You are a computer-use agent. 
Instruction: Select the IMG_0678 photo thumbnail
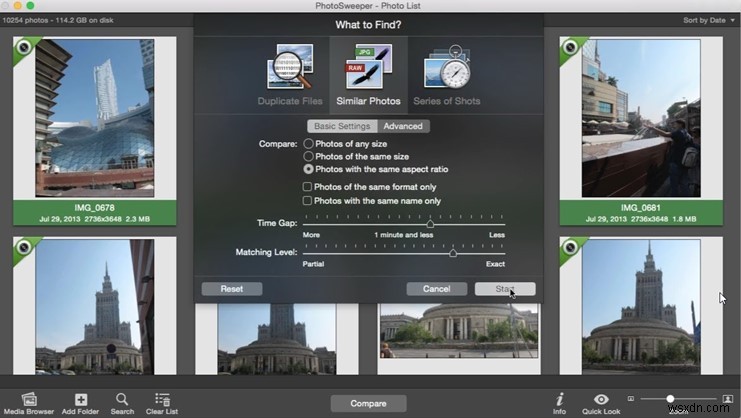95,118
